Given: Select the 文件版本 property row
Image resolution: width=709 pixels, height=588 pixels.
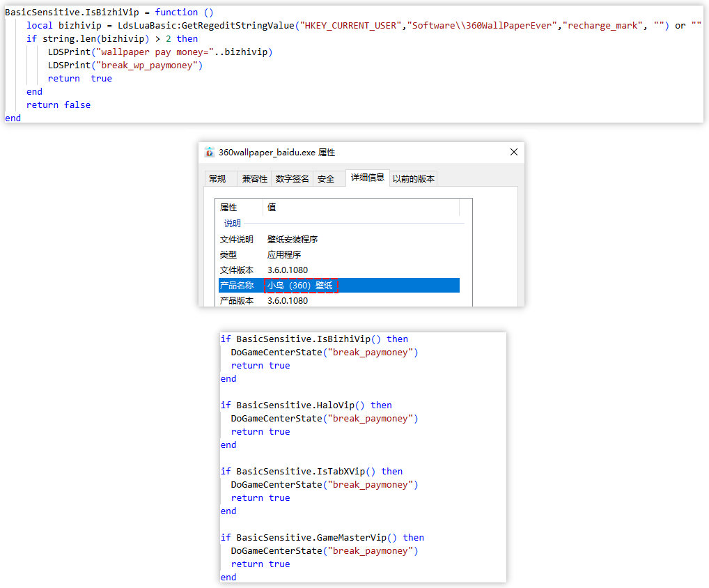Looking at the screenshot, I should click(x=237, y=270).
